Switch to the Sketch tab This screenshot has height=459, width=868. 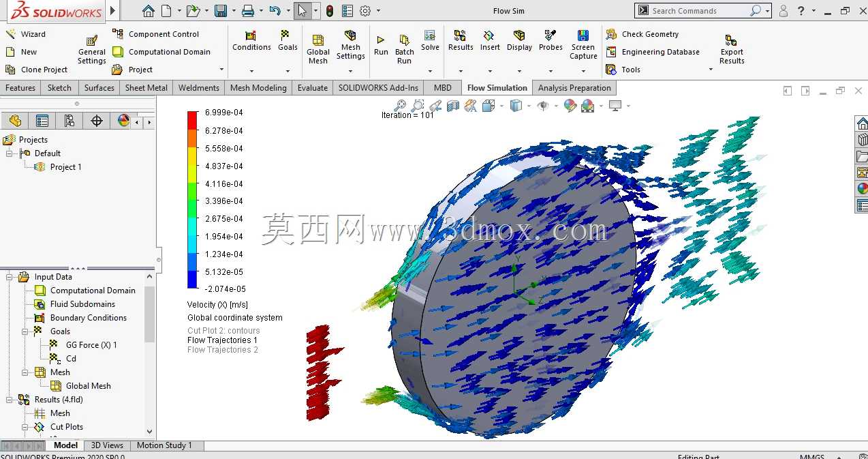(x=59, y=88)
